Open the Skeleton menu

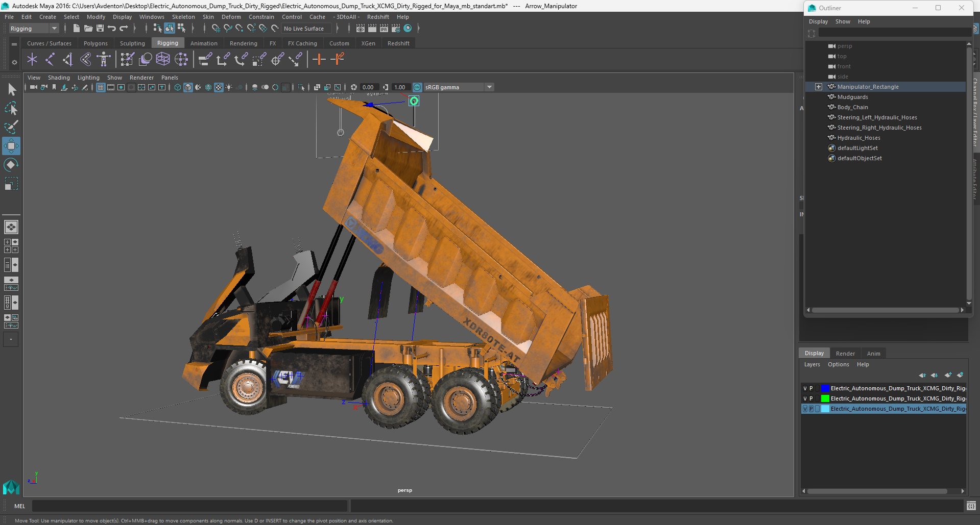[x=183, y=17]
